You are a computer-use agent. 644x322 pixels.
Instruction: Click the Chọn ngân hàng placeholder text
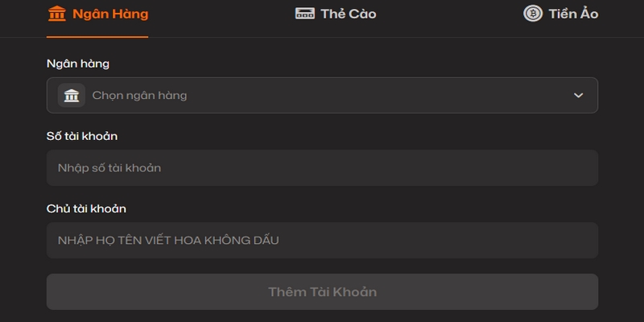click(139, 95)
